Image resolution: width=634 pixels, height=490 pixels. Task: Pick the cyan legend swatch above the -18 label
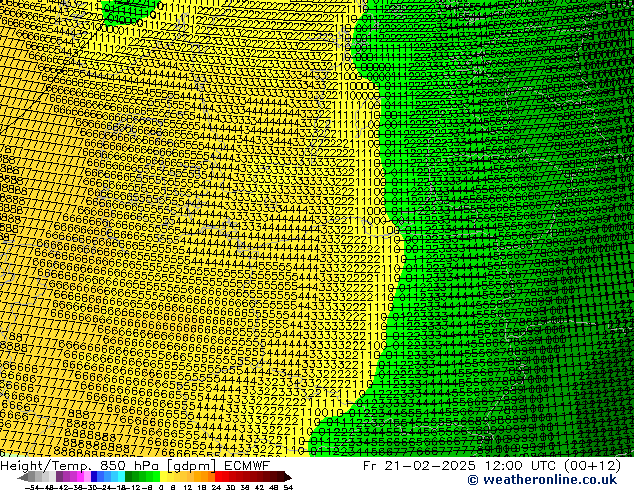pos(121,477)
